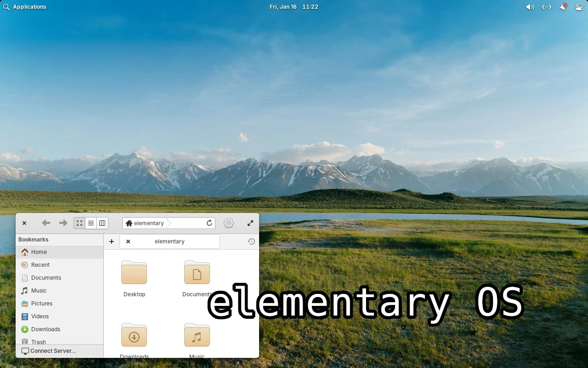Viewport: 588px width, 368px height.
Task: Open the closed tabs history button
Action: pyautogui.click(x=251, y=241)
